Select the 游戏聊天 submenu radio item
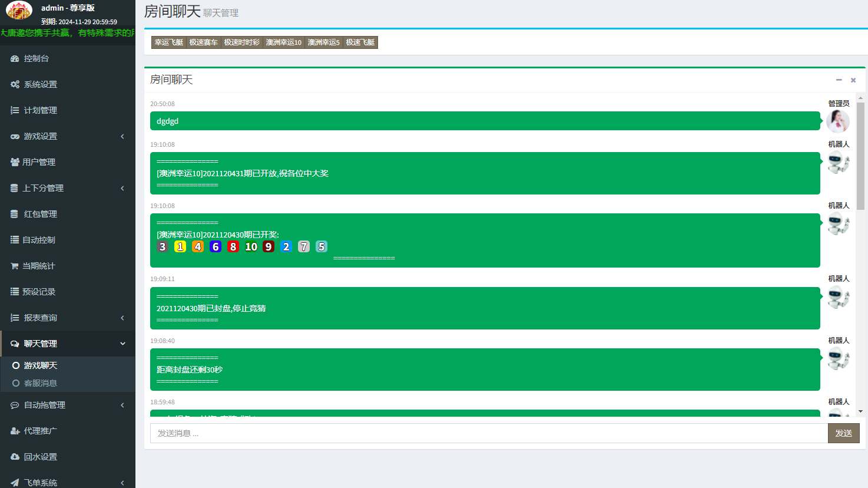 (16, 365)
